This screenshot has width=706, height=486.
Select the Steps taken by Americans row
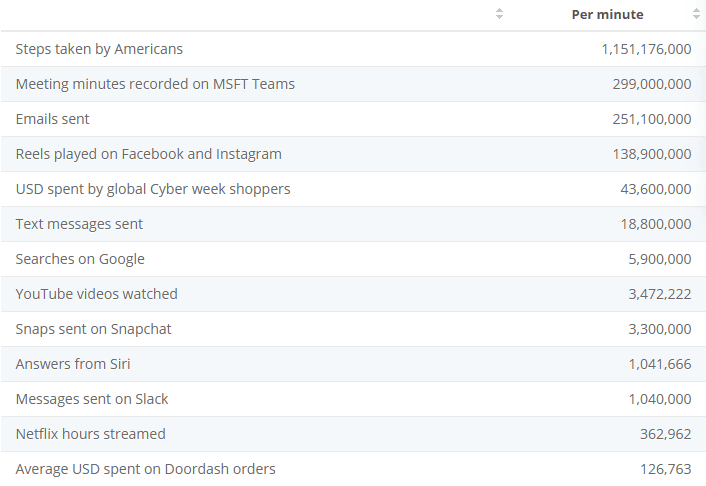click(x=353, y=49)
